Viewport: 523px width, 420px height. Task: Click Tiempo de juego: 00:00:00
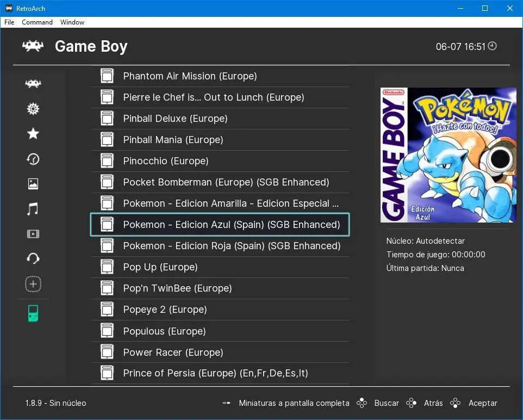[435, 255]
